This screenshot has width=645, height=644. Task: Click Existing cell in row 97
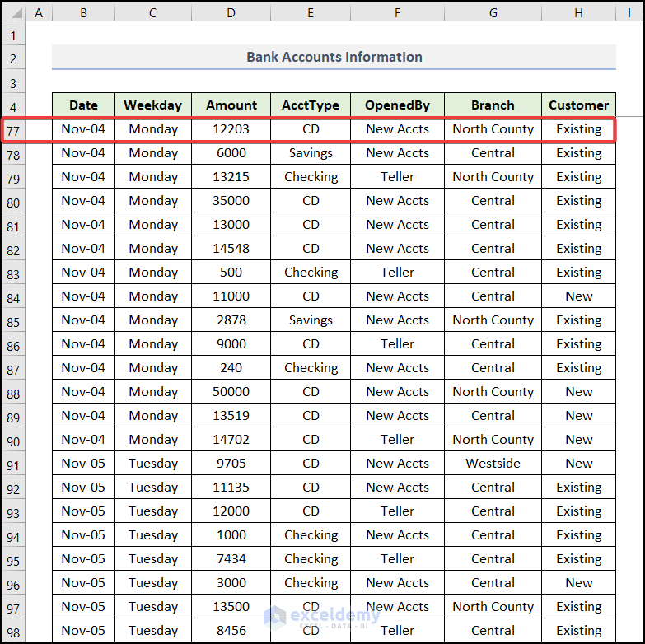tap(579, 606)
